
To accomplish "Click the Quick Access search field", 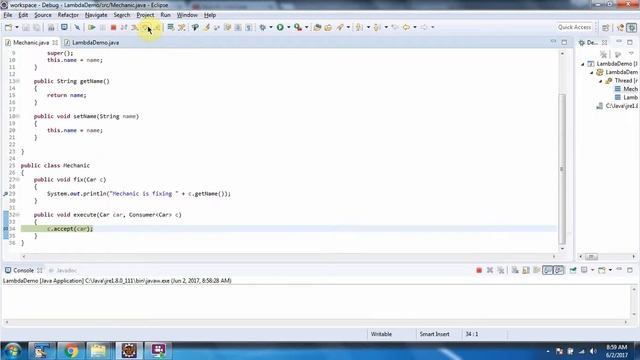I will point(574,27).
